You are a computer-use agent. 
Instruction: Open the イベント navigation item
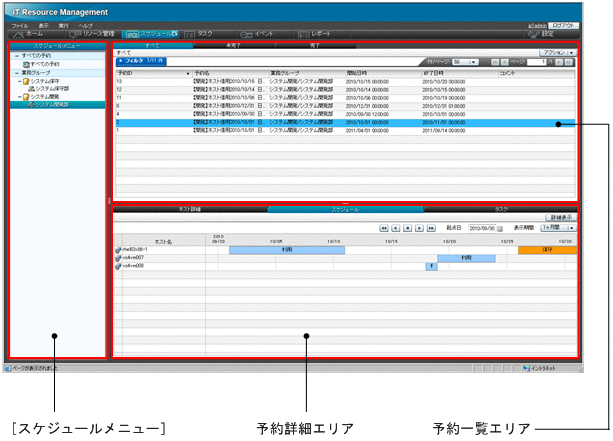(256, 34)
